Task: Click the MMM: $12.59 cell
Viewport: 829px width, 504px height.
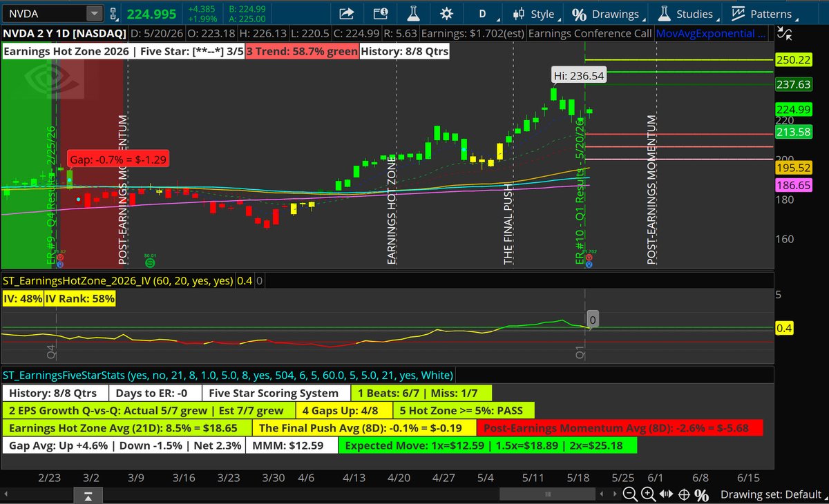Action: click(x=293, y=445)
